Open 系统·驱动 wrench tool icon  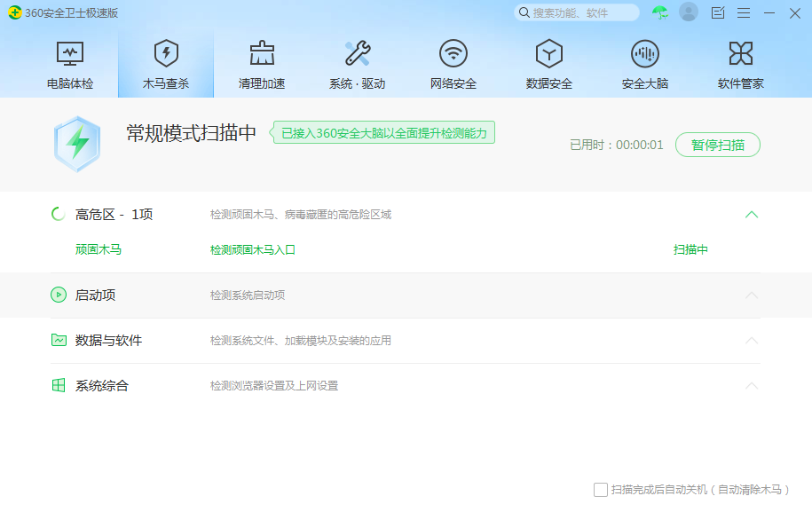click(358, 53)
